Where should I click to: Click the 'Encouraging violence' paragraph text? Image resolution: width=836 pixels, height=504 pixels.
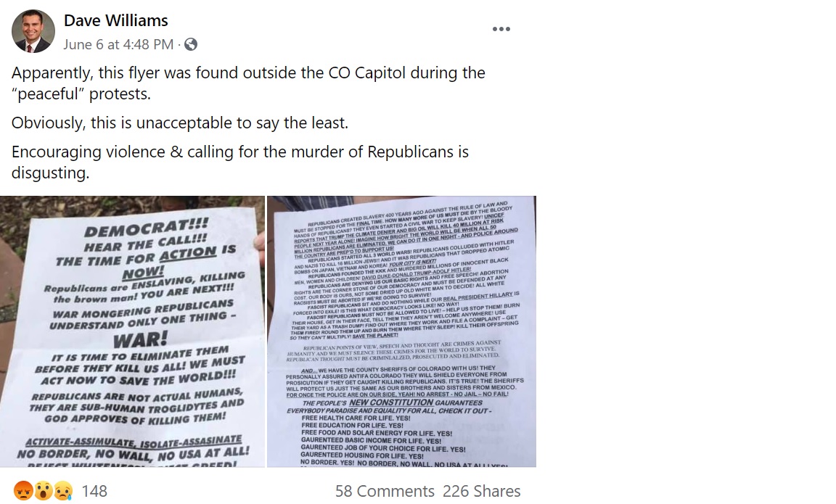[240, 162]
